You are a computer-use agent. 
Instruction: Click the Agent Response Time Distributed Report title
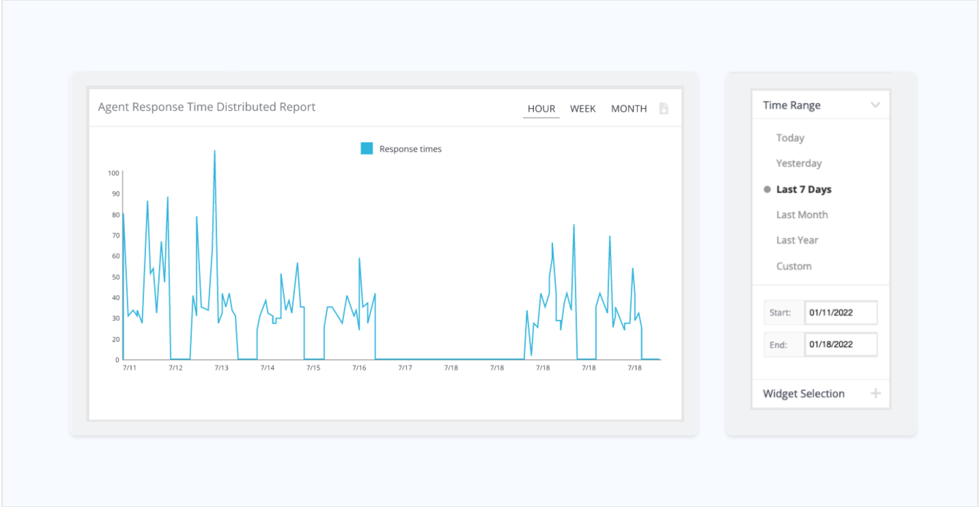(x=207, y=107)
